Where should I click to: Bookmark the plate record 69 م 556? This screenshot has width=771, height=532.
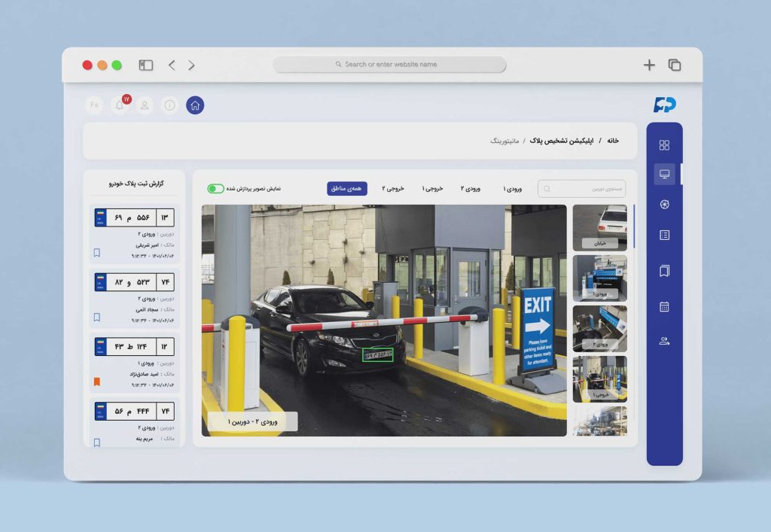[x=97, y=253]
